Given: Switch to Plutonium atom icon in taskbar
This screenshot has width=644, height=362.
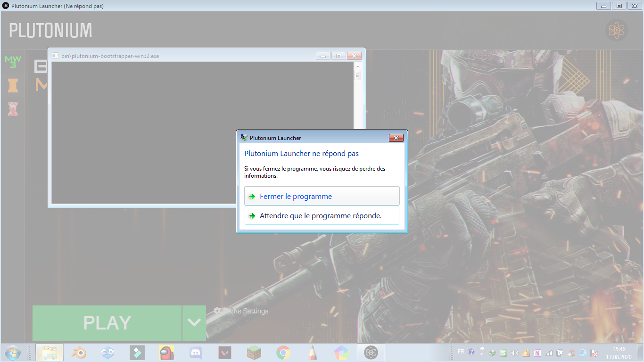Looking at the screenshot, I should (x=371, y=353).
